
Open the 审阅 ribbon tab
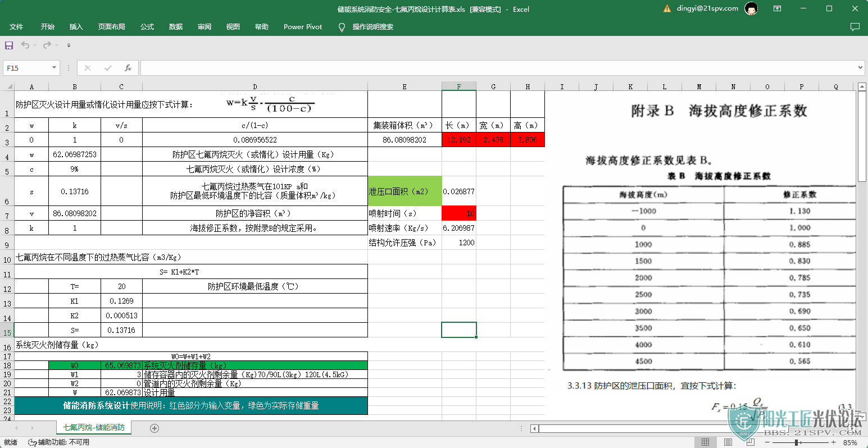[204, 26]
